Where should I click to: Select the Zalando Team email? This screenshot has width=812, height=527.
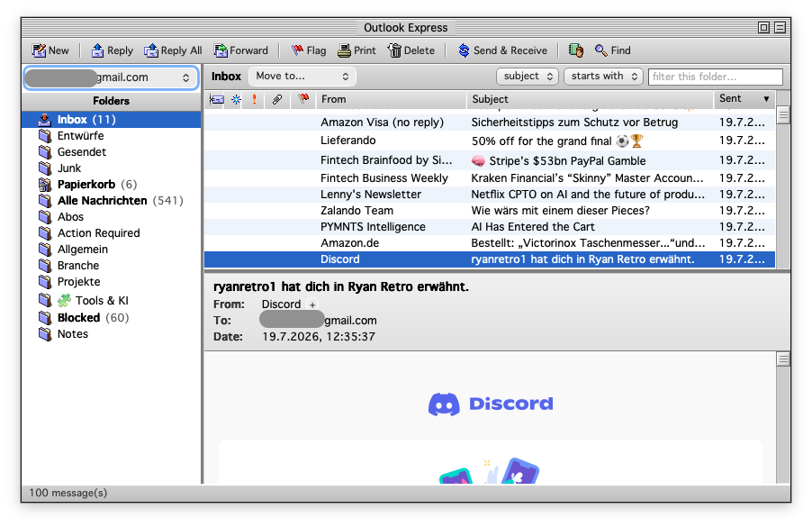click(490, 211)
